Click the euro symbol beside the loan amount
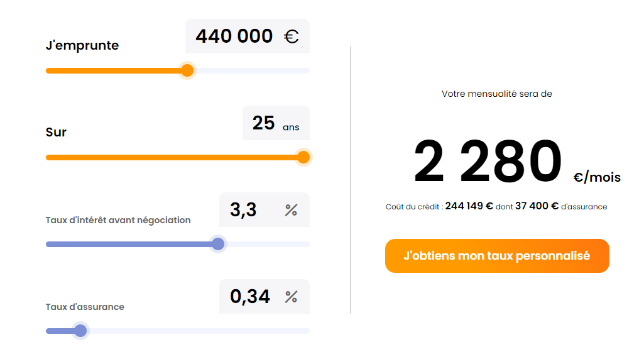 pos(291,36)
